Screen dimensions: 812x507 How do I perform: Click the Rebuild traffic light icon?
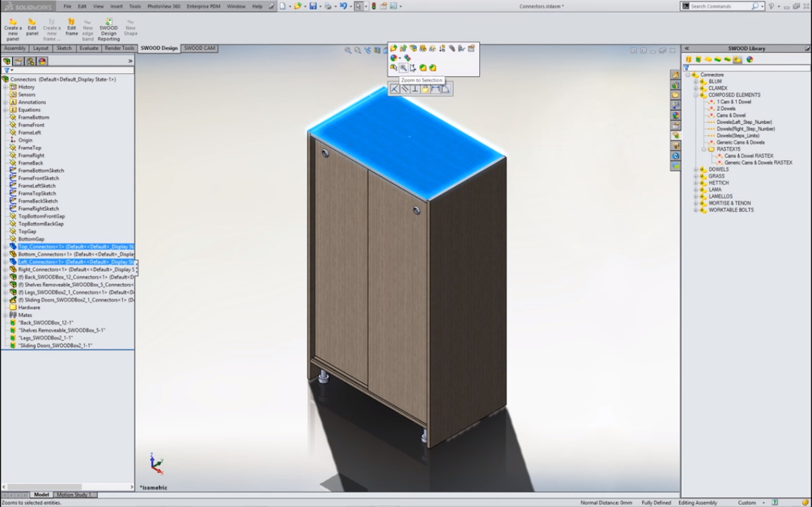tap(373, 6)
